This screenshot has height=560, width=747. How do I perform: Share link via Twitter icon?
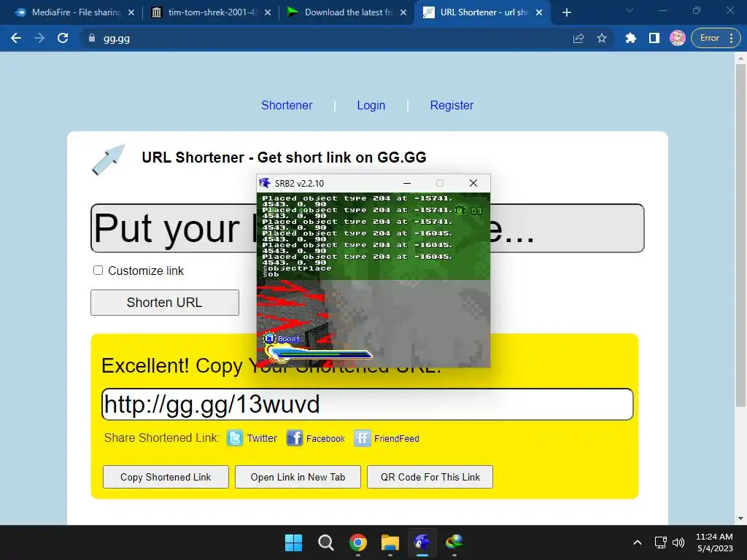(x=235, y=437)
